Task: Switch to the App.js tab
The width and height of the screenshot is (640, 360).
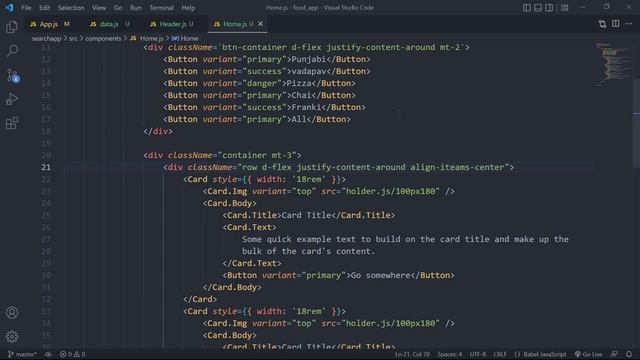Action: [x=49, y=24]
